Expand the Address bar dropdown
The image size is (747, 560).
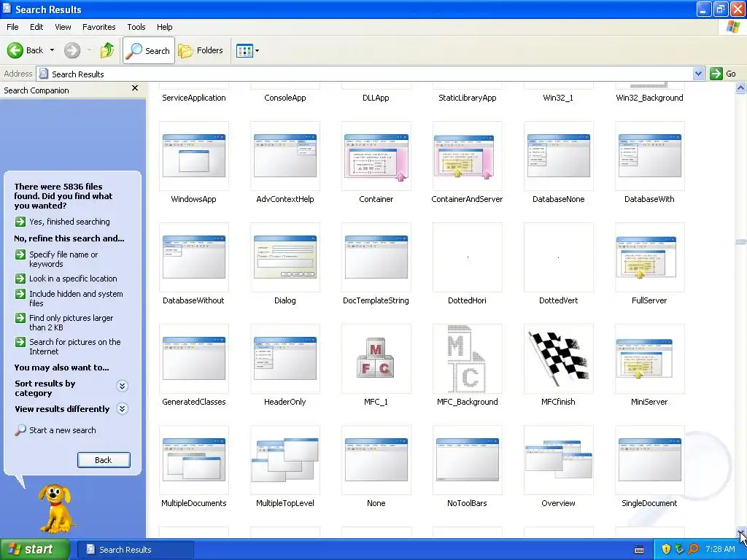point(698,74)
